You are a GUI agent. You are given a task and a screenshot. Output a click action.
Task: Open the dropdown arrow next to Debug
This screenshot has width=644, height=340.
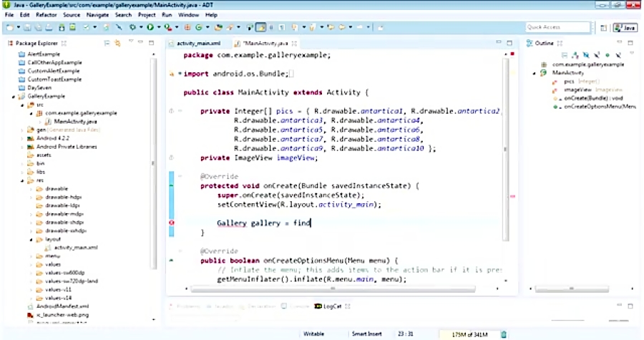(141, 27)
